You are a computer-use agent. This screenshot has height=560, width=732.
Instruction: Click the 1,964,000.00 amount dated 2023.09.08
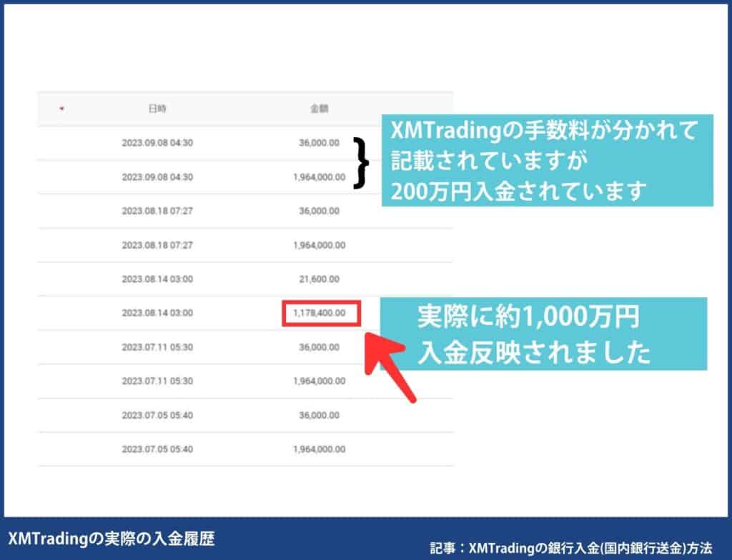click(320, 177)
